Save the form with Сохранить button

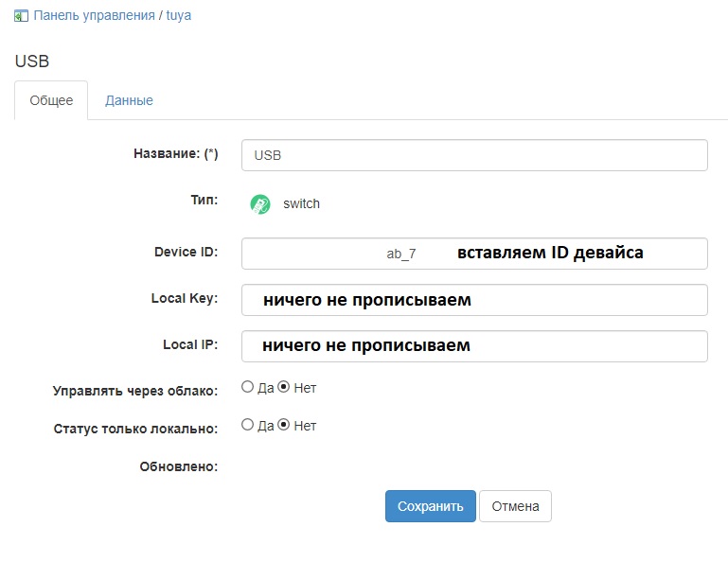(431, 506)
